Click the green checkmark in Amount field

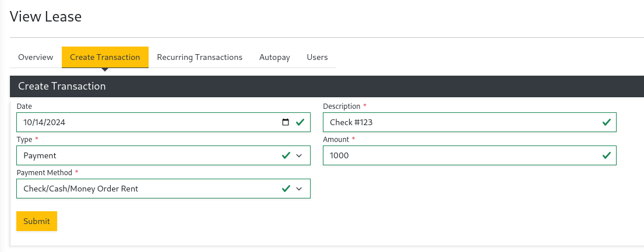606,155
